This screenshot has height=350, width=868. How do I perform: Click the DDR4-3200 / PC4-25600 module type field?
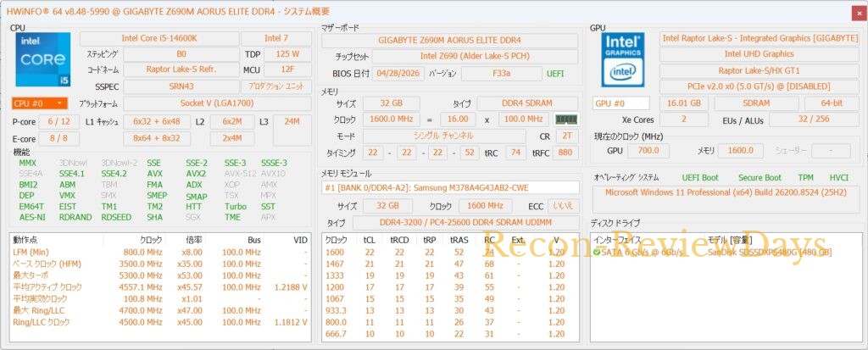pyautogui.click(x=465, y=222)
